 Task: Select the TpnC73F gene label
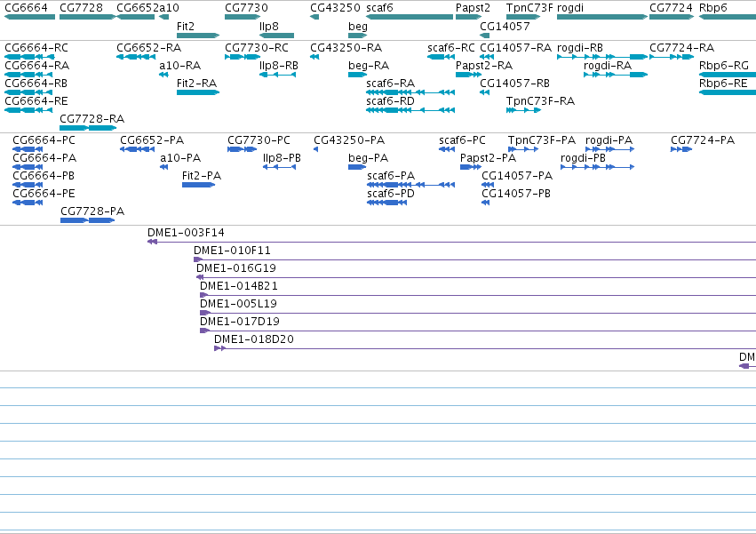[529, 8]
